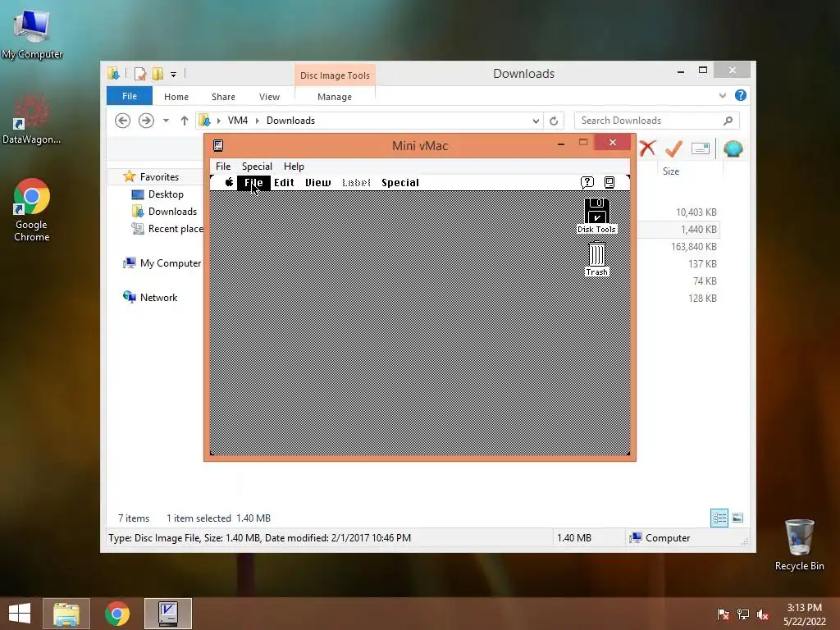840x630 pixels.
Task: Click the Search Downloads field
Action: point(657,121)
